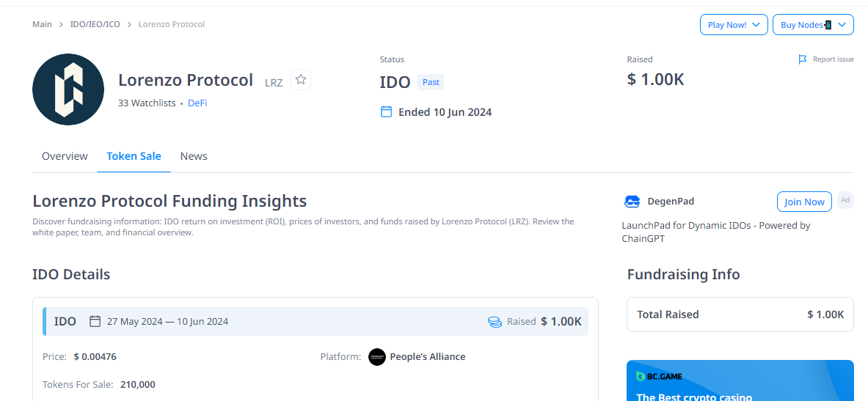868x401 pixels.
Task: Click the Past status badge
Action: [431, 82]
